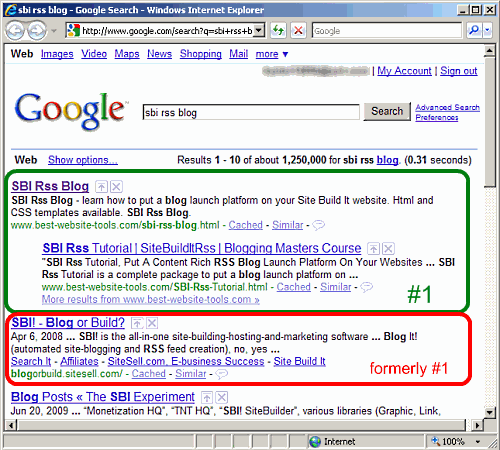Screen dimensions: 500x450
Task: Click the vertical scrollbar down arrow
Action: click(x=489, y=412)
